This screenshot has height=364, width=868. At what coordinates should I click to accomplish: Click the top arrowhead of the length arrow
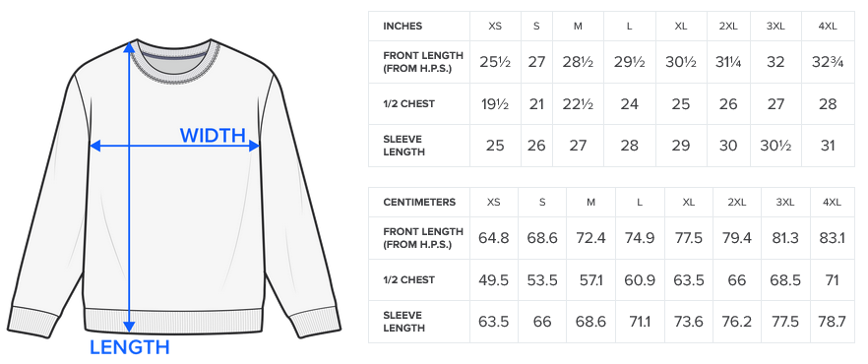129,47
